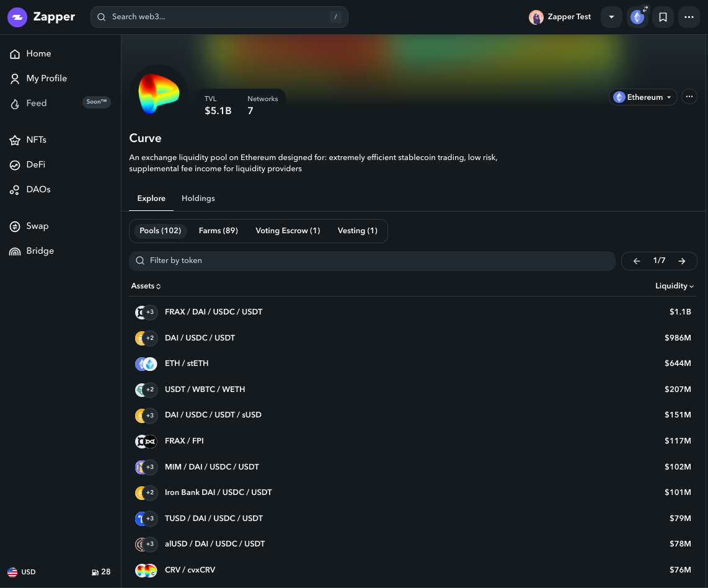This screenshot has width=708, height=588.
Task: Click the Zapper Test account avatar
Action: click(536, 17)
